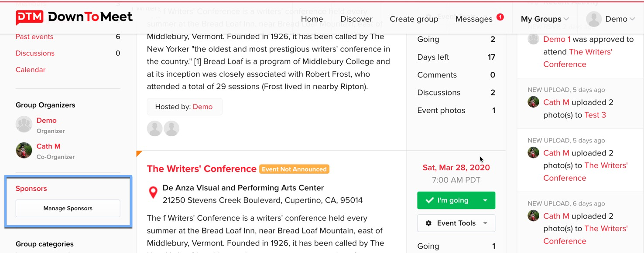Click the red location pin icon
The image size is (644, 253).
click(x=153, y=192)
